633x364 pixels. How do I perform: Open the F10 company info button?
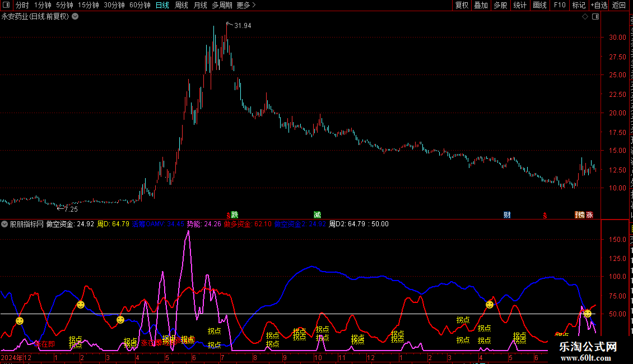[560, 5]
